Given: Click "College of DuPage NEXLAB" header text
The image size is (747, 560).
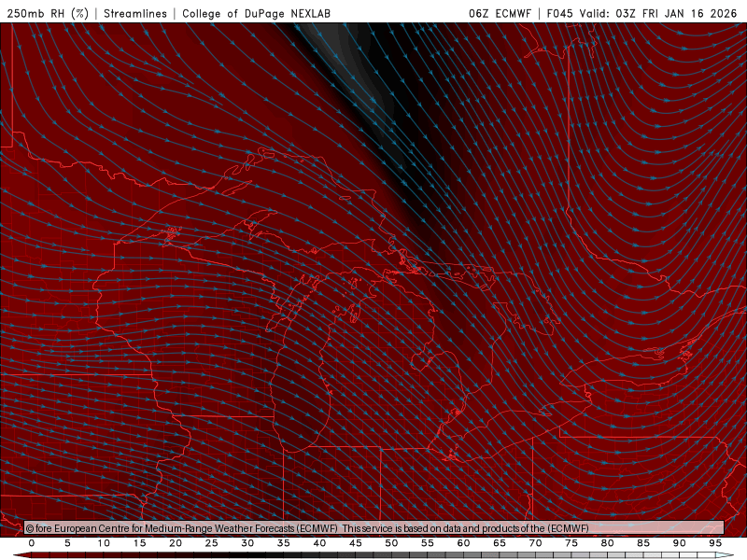Looking at the screenshot, I should pos(256,13).
